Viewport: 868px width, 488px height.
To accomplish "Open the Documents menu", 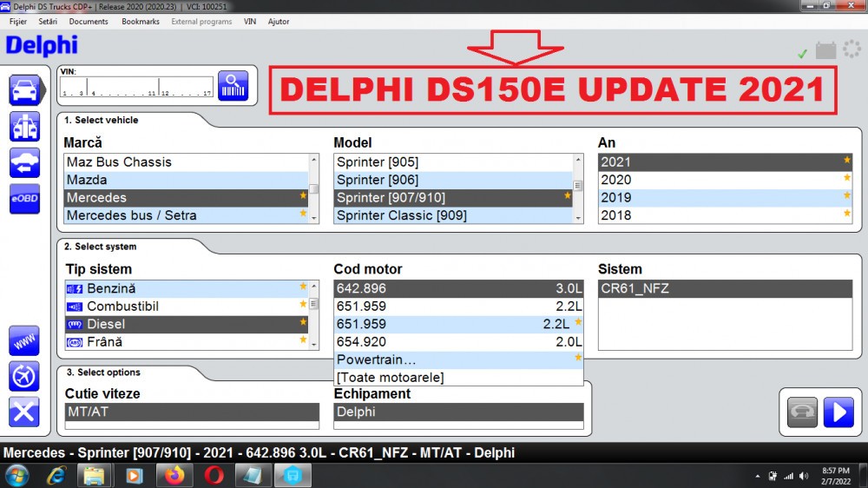I will [x=89, y=22].
